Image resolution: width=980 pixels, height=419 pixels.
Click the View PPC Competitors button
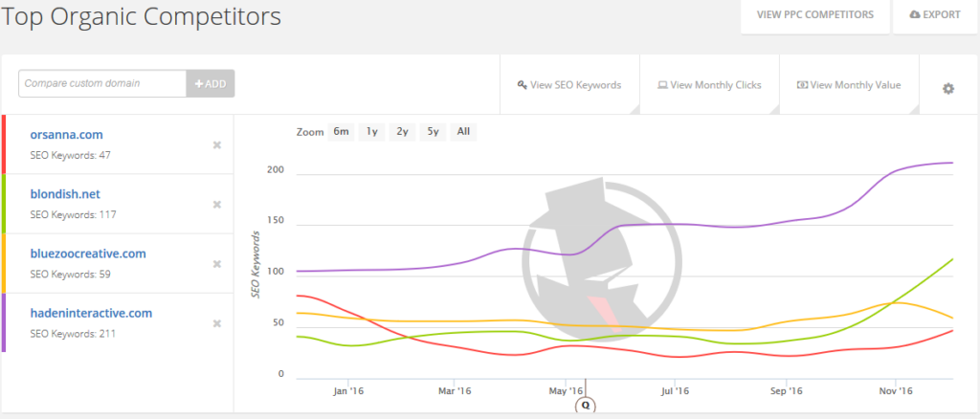click(x=815, y=15)
